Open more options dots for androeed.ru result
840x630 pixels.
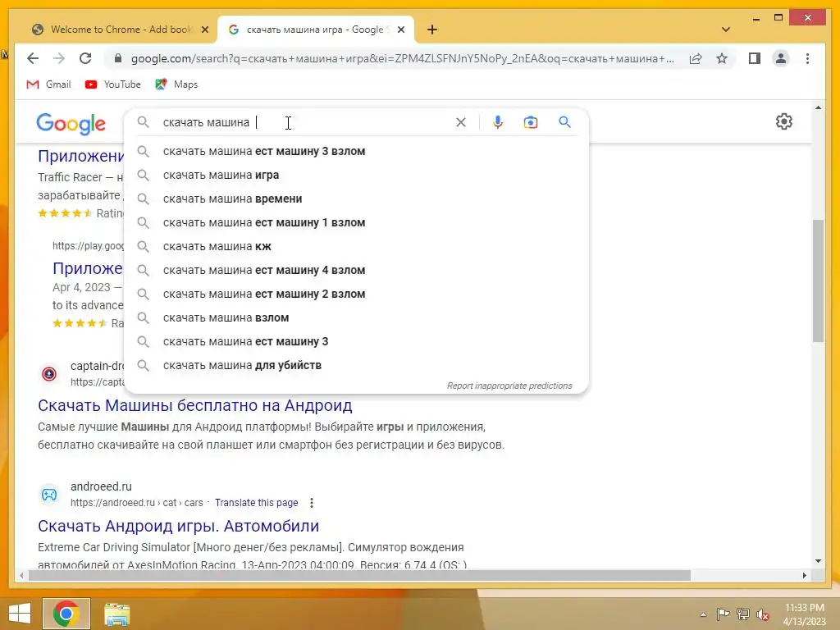click(x=311, y=503)
